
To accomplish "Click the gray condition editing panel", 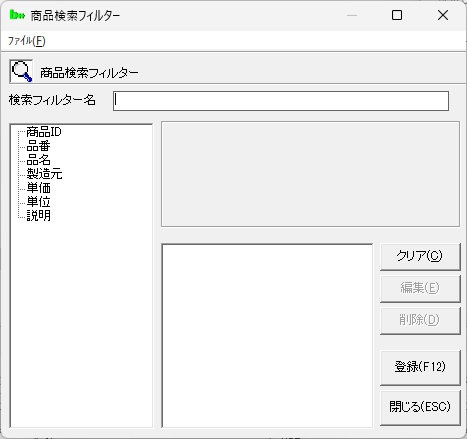I will click(310, 174).
